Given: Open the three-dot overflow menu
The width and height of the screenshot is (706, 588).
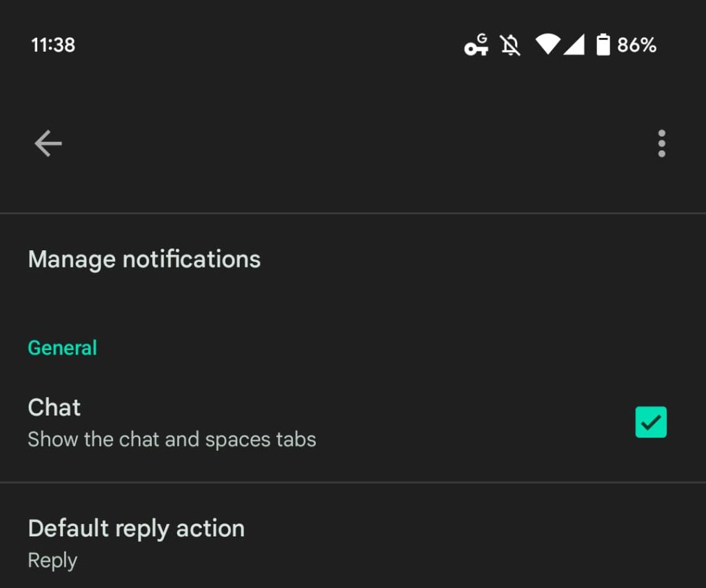Looking at the screenshot, I should 661,143.
